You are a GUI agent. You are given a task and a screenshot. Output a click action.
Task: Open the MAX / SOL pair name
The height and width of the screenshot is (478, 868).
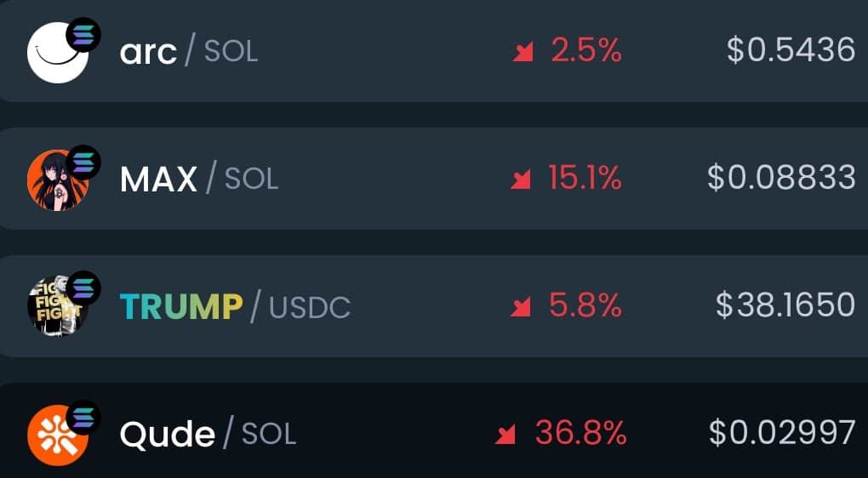(x=198, y=179)
